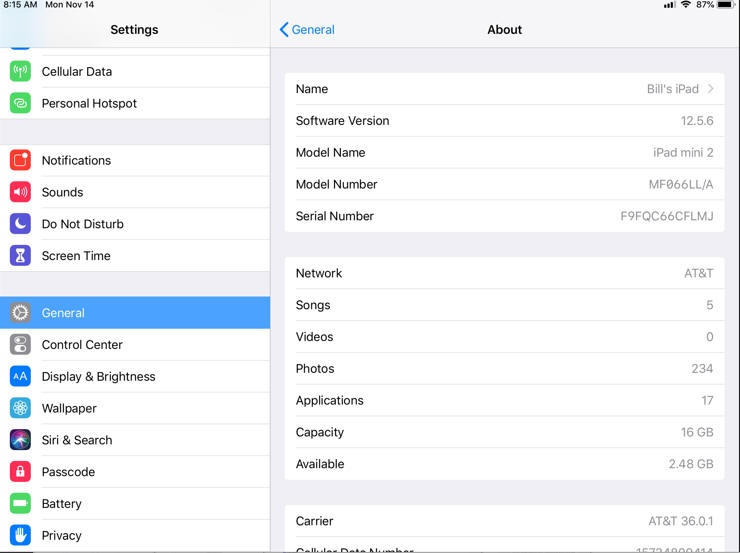The width and height of the screenshot is (740, 553).
Task: Open Sounds settings
Action: (x=135, y=192)
